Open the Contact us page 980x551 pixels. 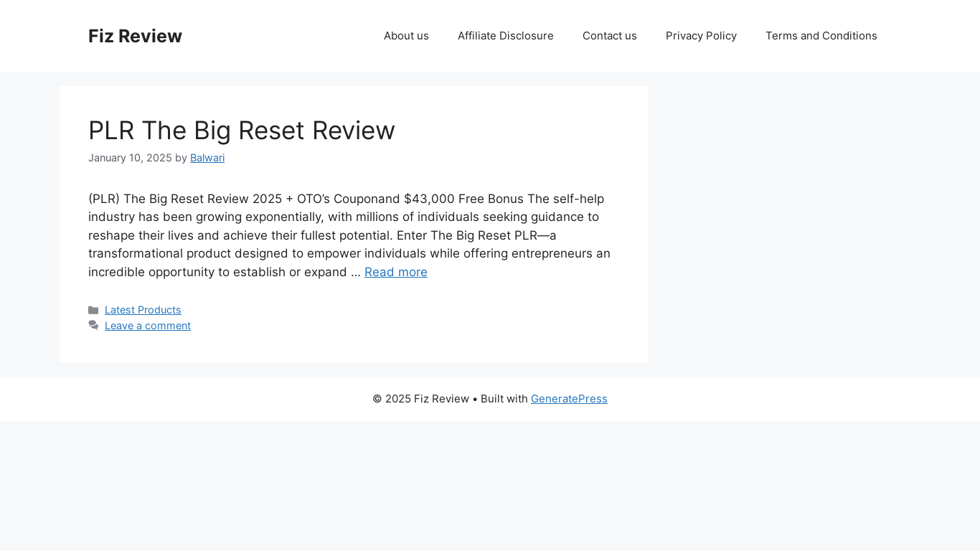pos(610,36)
